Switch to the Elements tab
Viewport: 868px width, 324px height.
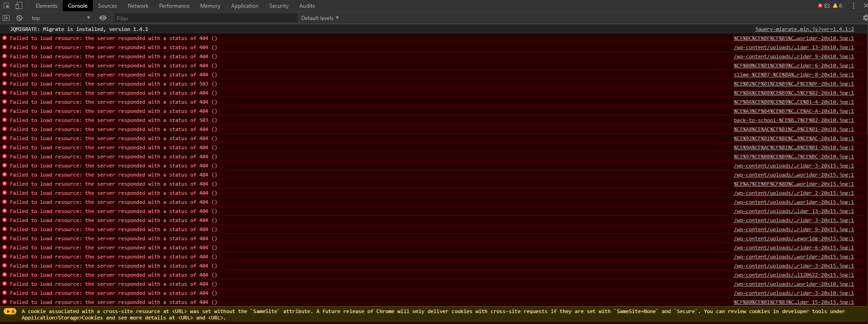click(46, 6)
